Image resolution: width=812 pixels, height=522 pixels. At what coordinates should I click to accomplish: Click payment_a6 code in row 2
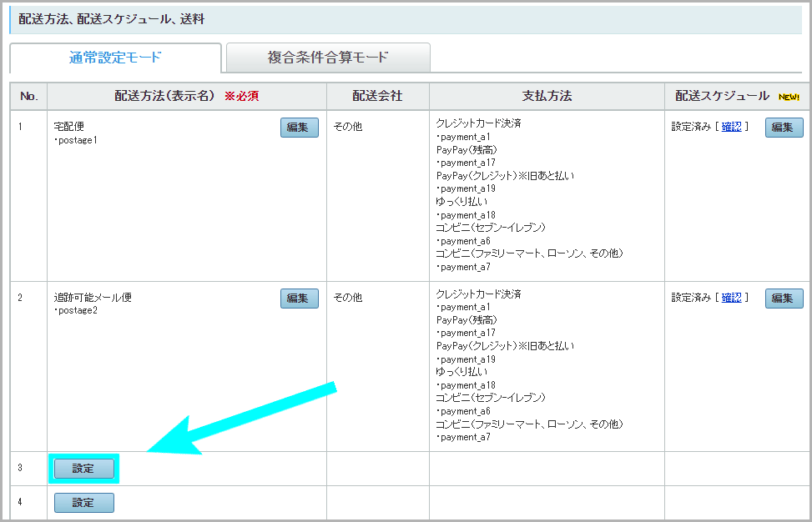(463, 411)
